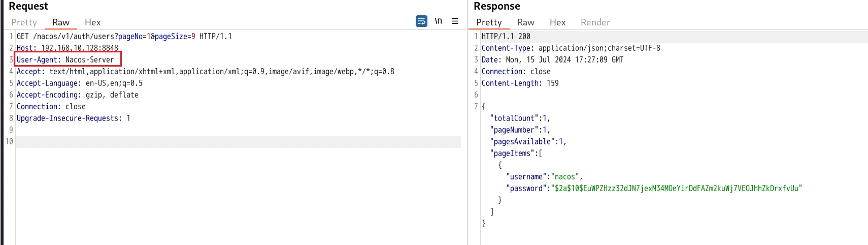Show the Response Render tab
This screenshot has width=868, height=245.
[x=595, y=22]
